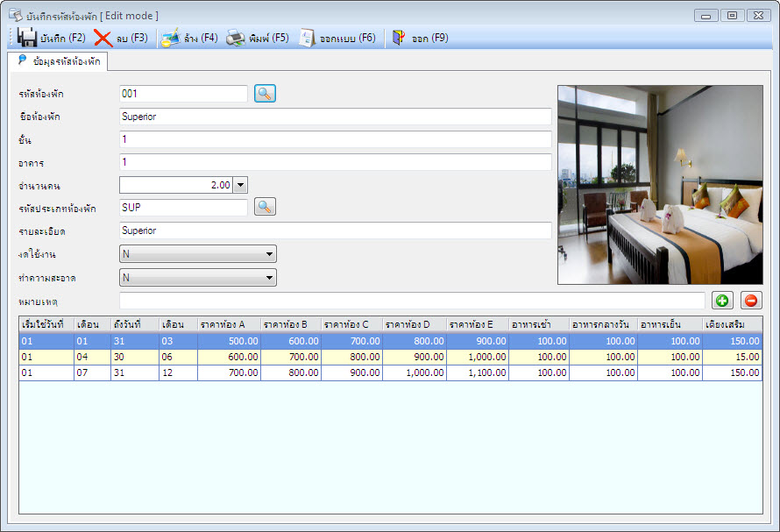The height and width of the screenshot is (532, 780).
Task: Click the Exit (F9) door icon
Action: tap(399, 39)
